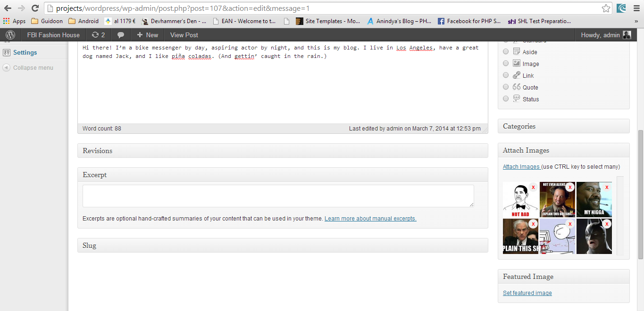Open the updates icon showing 2
Image resolution: width=644 pixels, height=311 pixels.
[x=98, y=35]
